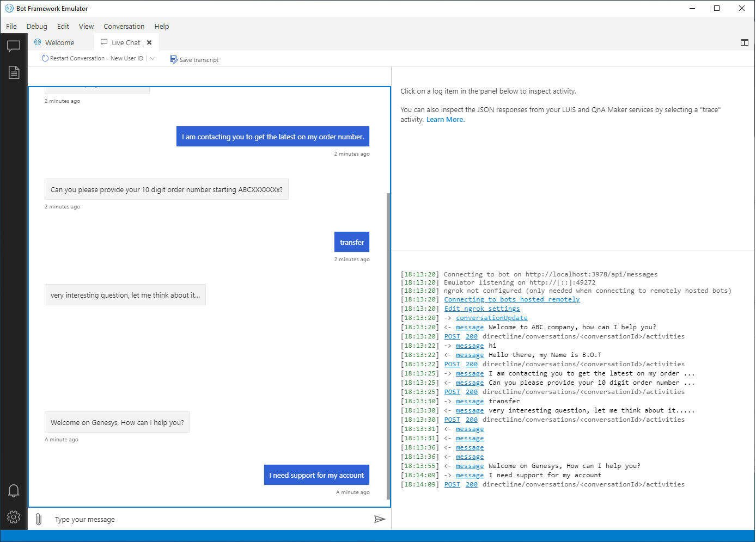Click the last POST log link at 18:14:09

(x=452, y=484)
